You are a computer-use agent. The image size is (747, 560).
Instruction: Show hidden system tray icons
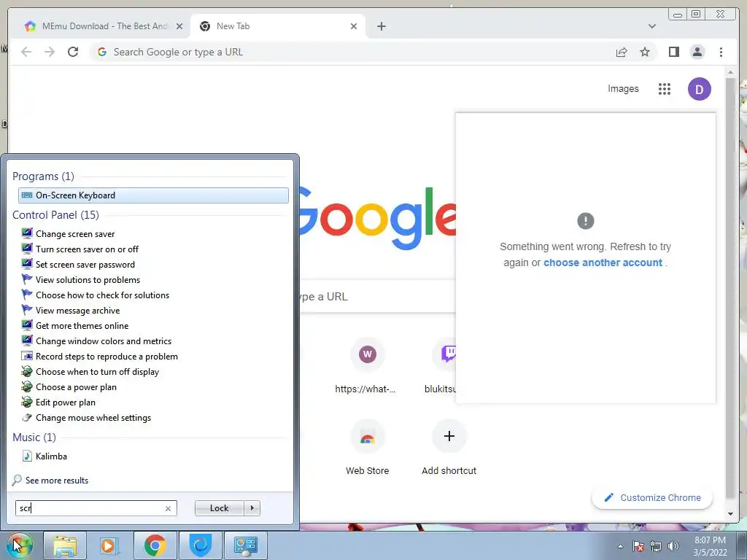pos(620,546)
